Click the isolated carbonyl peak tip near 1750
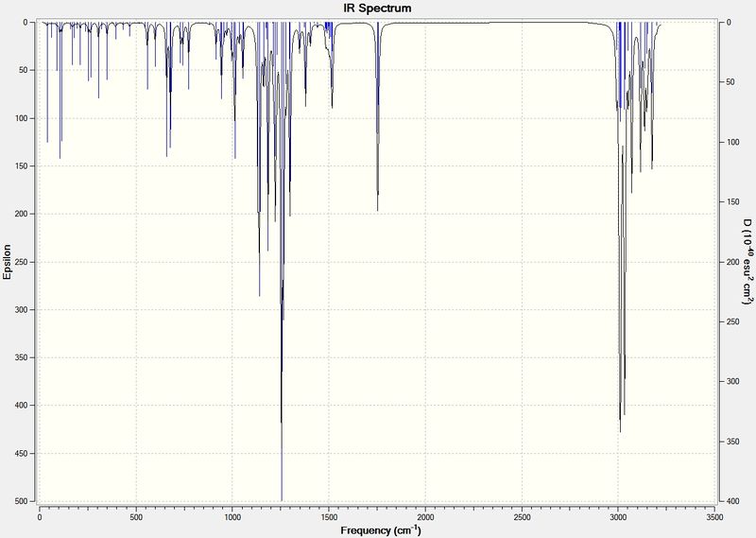Image resolution: width=756 pixels, height=538 pixels. [377, 210]
